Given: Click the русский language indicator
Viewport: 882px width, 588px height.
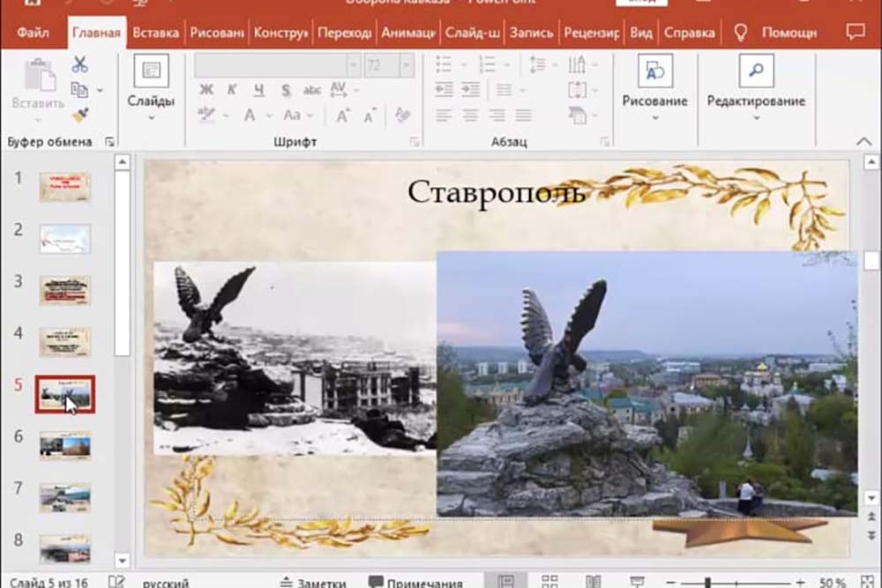Looking at the screenshot, I should 166,583.
